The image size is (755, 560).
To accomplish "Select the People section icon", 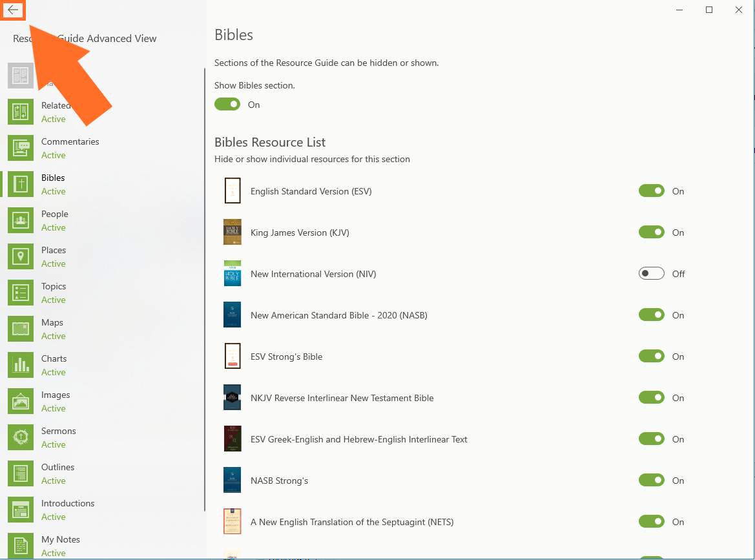I will click(x=21, y=220).
